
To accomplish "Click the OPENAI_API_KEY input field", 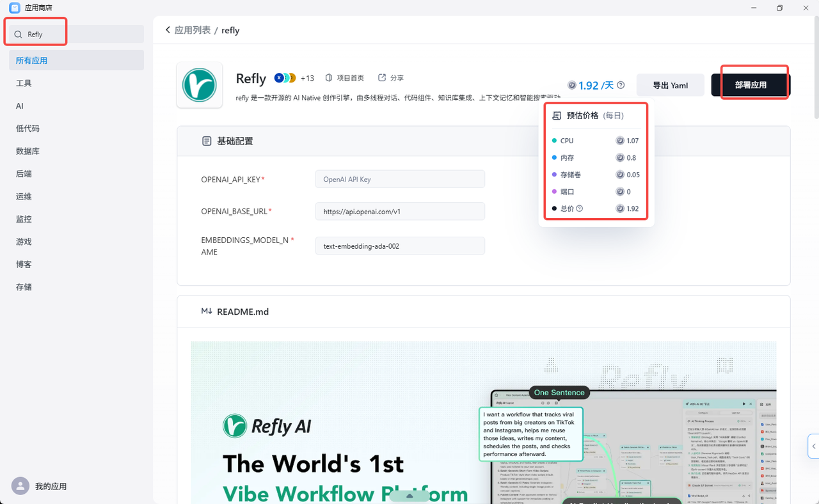I will coord(400,180).
